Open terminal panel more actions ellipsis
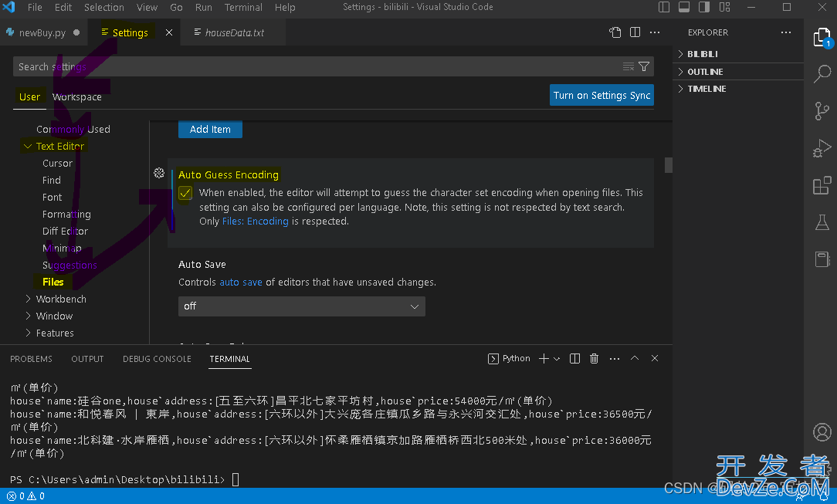This screenshot has width=837, height=504. [615, 358]
